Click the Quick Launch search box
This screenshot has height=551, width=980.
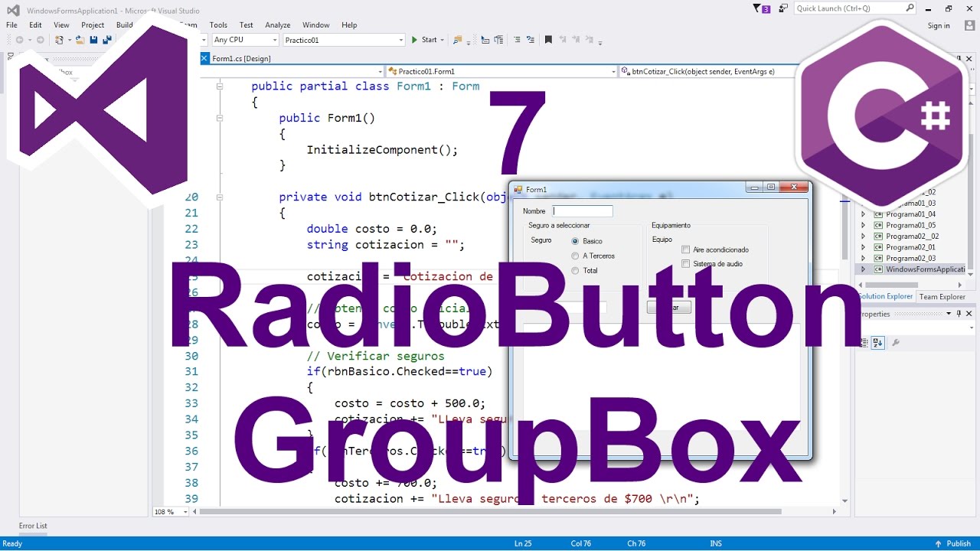coord(854,8)
